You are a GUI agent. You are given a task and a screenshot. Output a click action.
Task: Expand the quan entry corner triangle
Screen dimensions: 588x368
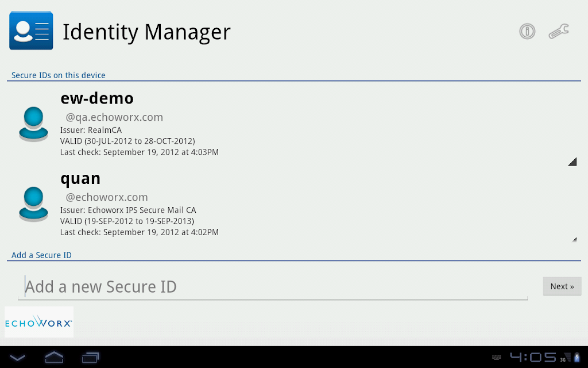coord(574,240)
